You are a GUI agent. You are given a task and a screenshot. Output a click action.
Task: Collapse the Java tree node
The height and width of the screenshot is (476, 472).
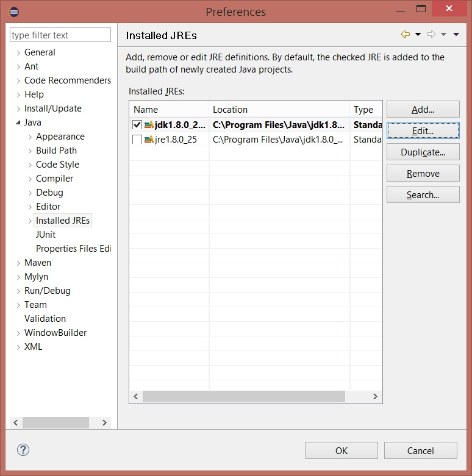point(18,123)
